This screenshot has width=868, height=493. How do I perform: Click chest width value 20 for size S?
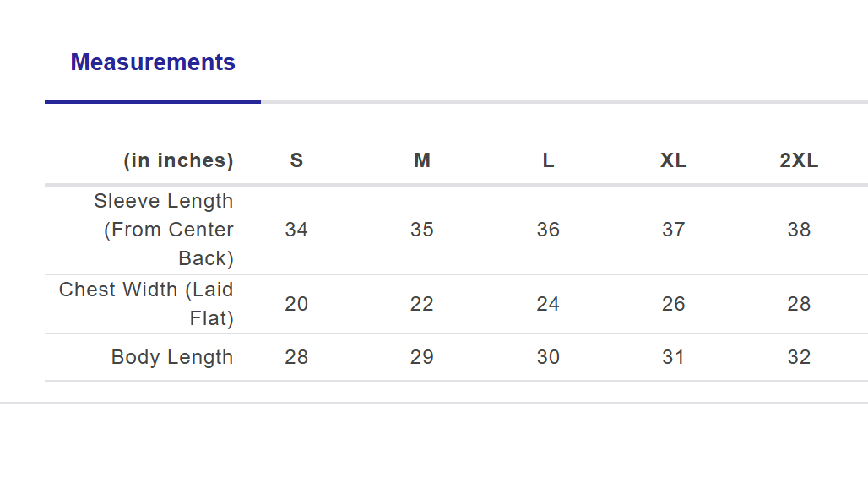(x=296, y=304)
